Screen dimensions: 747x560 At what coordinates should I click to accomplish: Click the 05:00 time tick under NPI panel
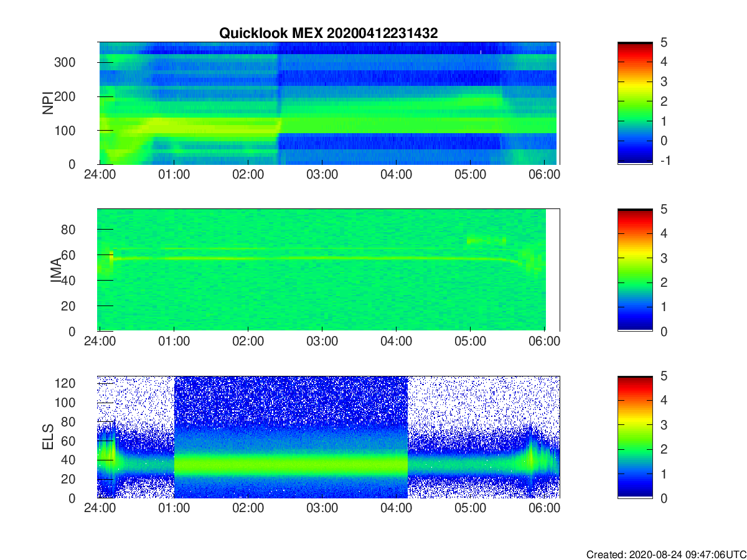(x=470, y=175)
